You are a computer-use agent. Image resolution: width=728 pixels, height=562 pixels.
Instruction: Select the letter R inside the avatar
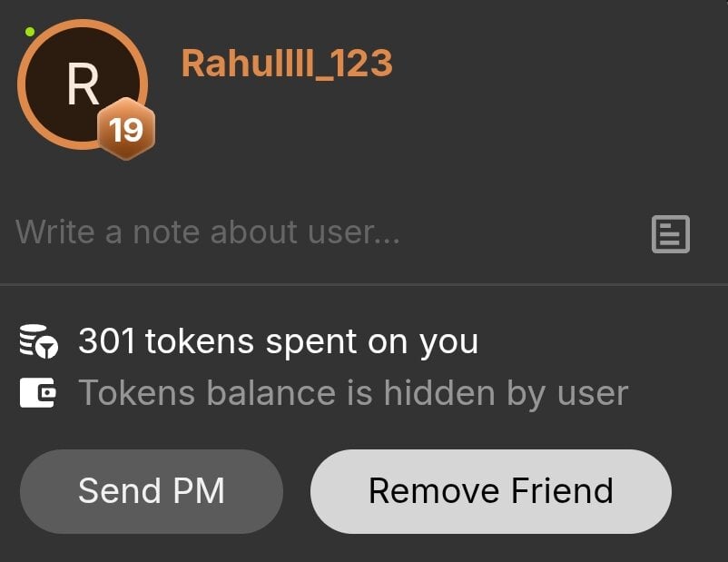coord(84,84)
